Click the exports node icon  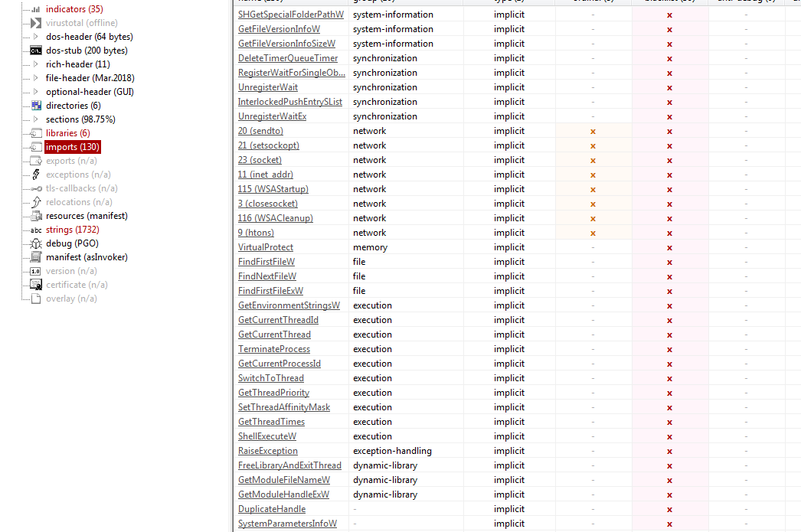coord(36,161)
